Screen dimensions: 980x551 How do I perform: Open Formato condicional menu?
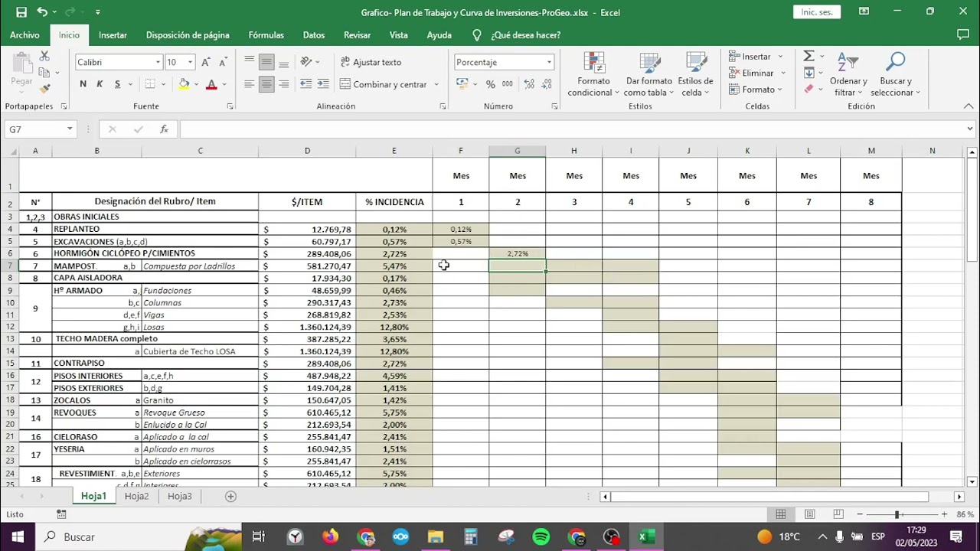coord(593,74)
